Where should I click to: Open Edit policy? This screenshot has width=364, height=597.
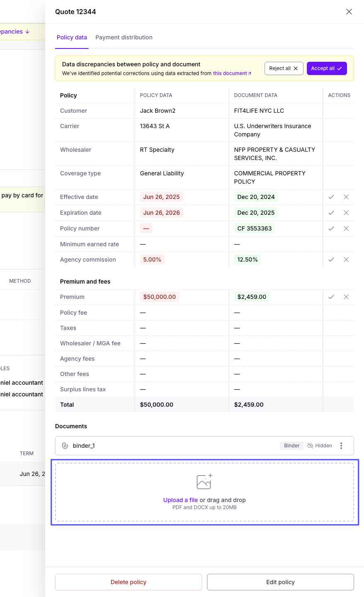click(280, 582)
